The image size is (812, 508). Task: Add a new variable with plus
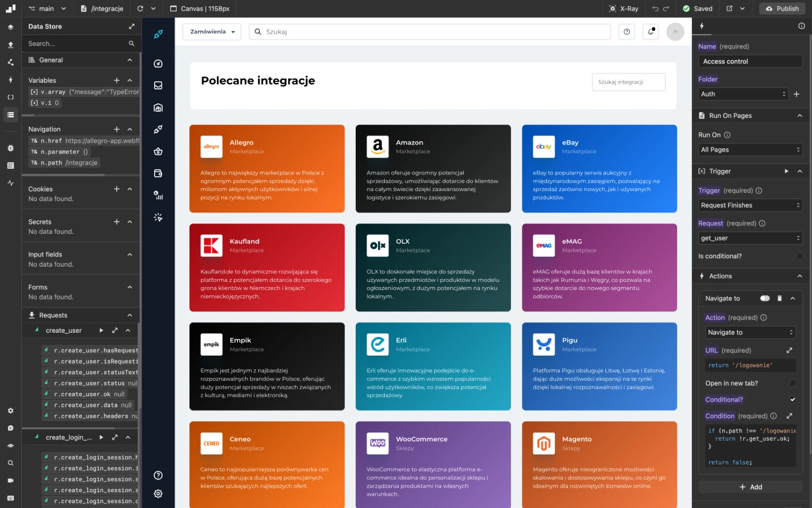point(117,80)
